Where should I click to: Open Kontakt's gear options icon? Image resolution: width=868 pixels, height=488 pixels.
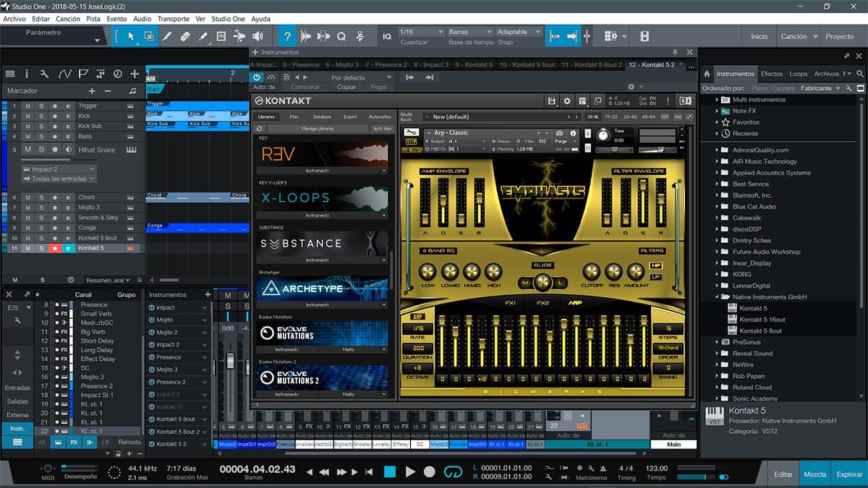coord(567,101)
